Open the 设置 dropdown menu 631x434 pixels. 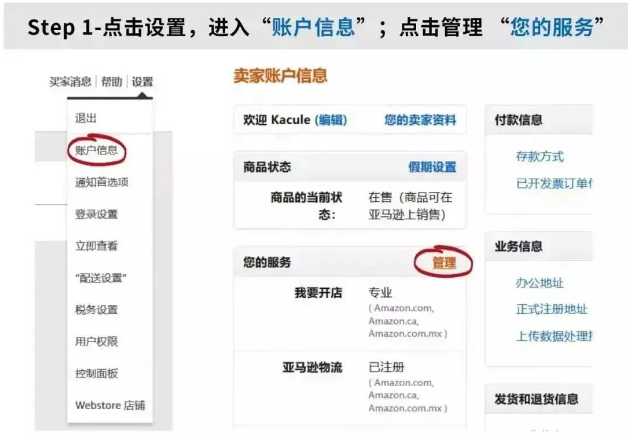(142, 82)
